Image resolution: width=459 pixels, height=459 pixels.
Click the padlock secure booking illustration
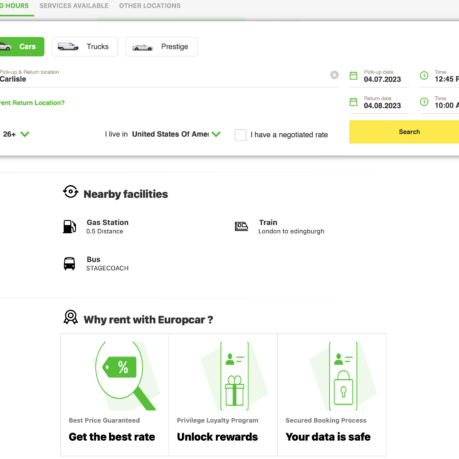tap(343, 376)
